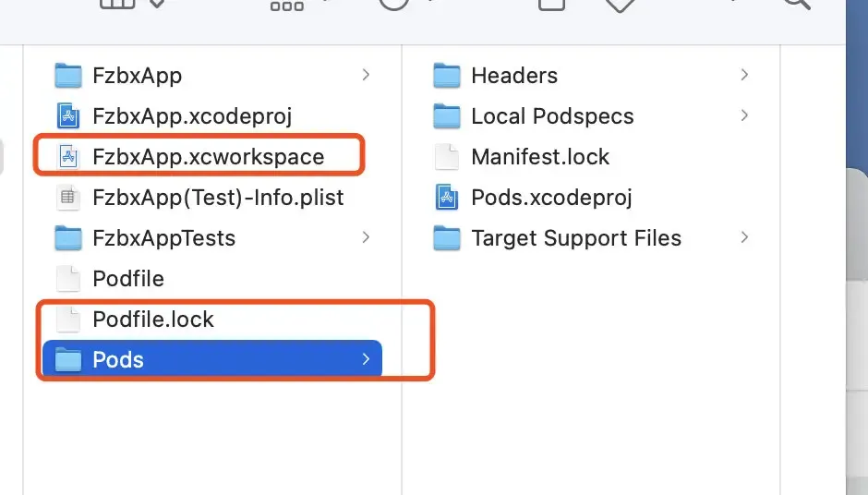Click the search magnifier toolbar icon
This screenshot has height=495, width=868.
[x=796, y=3]
